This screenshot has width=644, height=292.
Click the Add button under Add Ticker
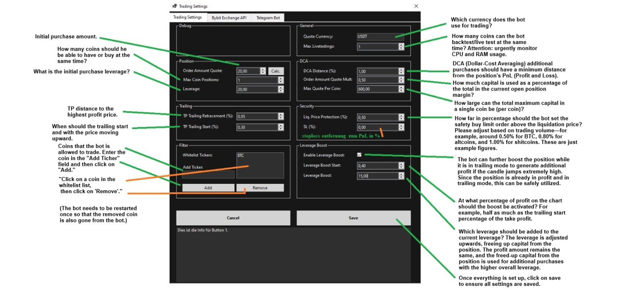pos(208,188)
